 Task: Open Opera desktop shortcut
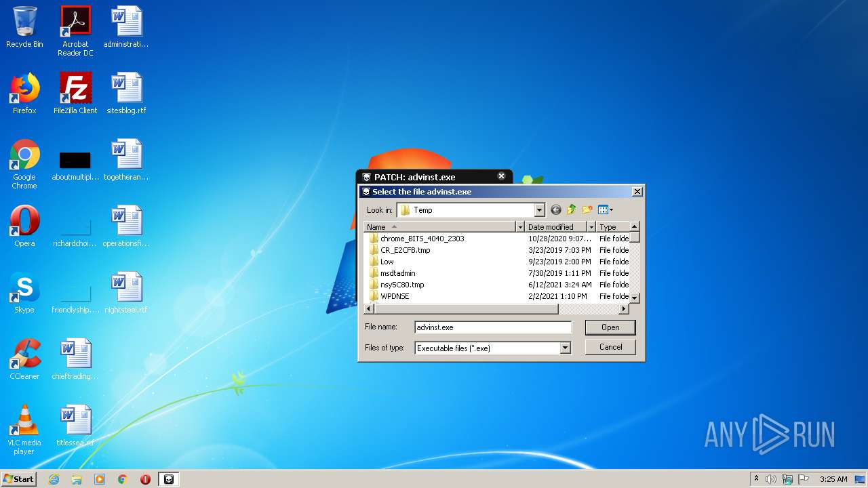24,226
